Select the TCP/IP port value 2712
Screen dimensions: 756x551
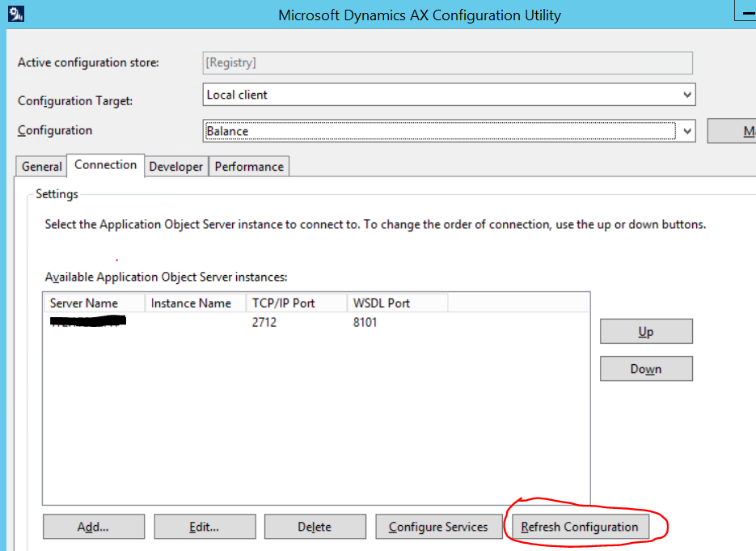pos(264,322)
